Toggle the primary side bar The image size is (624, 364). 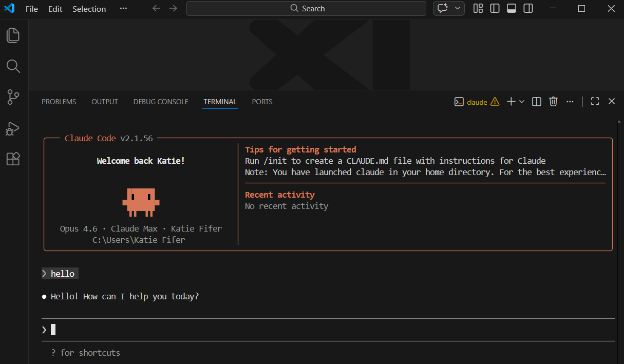tap(495, 9)
